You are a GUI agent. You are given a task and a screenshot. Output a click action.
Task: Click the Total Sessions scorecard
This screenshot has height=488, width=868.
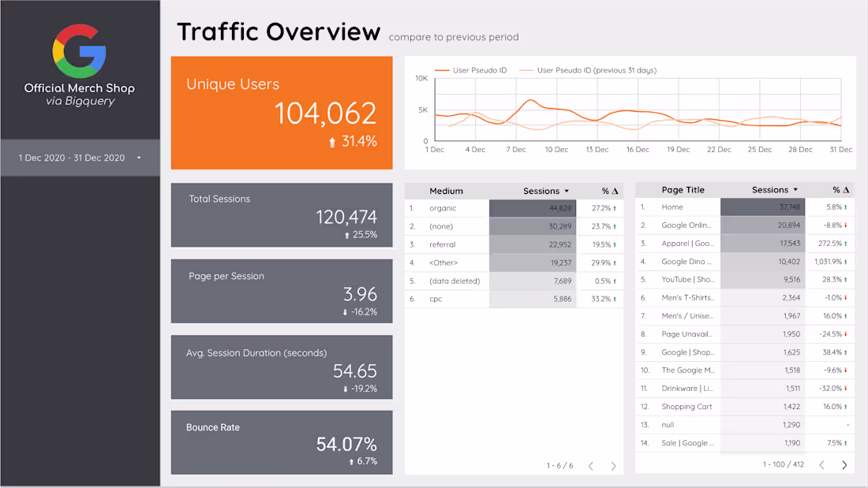click(x=282, y=214)
